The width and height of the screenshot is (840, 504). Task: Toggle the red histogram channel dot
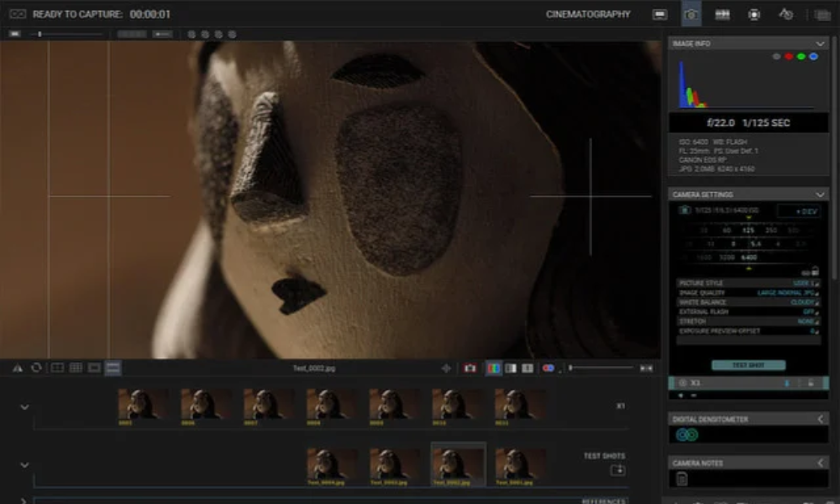789,56
